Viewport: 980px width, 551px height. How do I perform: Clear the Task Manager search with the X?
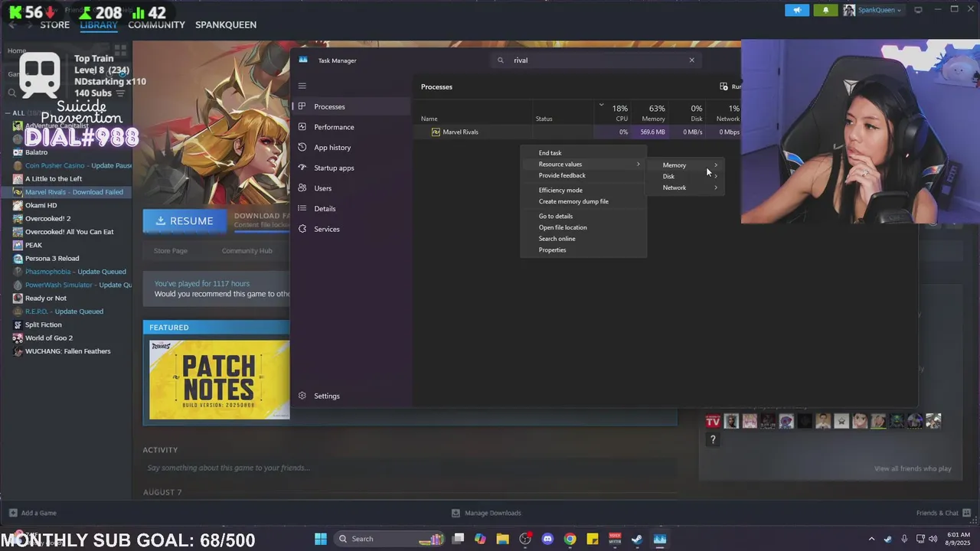(691, 60)
